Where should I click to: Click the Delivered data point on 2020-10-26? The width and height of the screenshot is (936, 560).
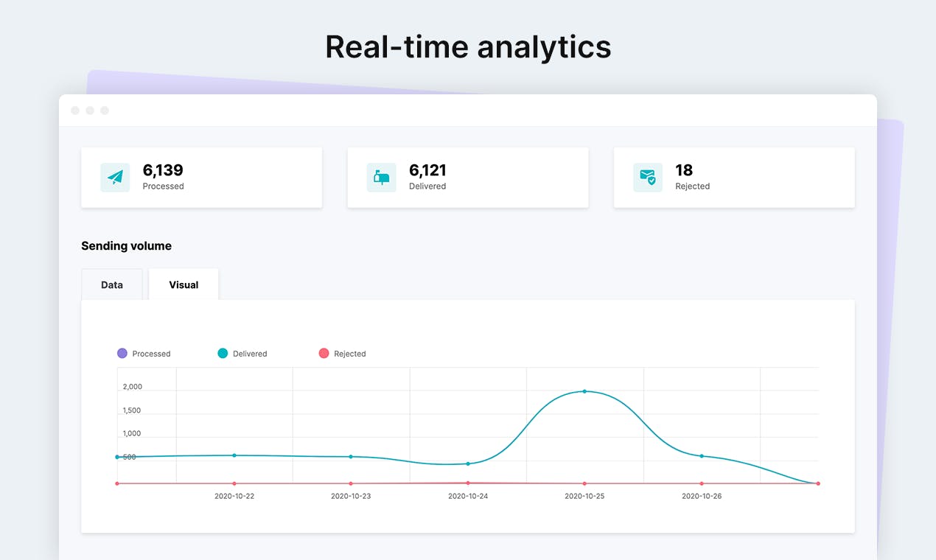click(x=702, y=456)
